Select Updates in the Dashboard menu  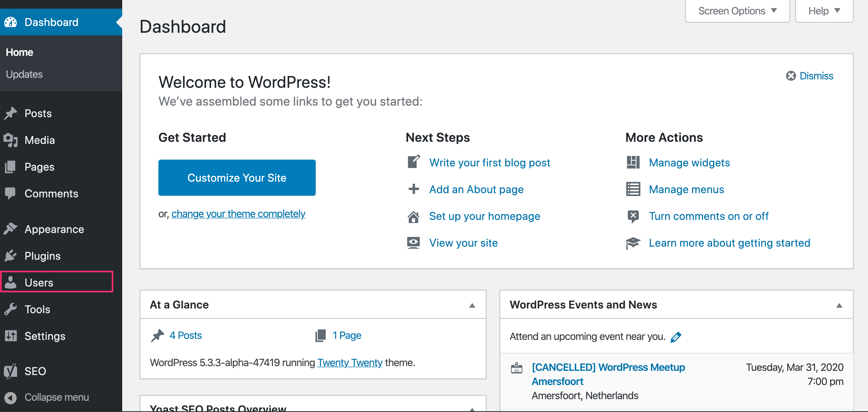pos(24,74)
